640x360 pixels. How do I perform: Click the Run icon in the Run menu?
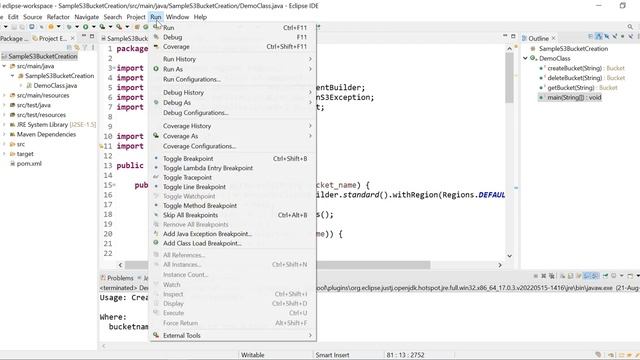(156, 27)
